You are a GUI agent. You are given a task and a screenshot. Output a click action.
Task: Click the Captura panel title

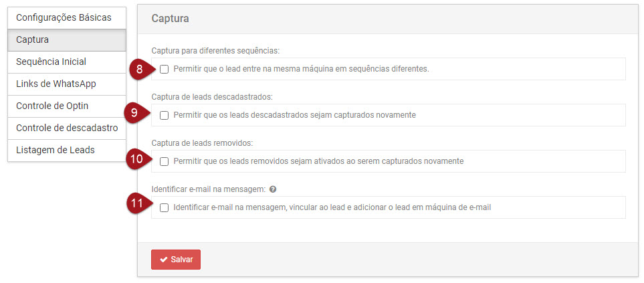tap(170, 19)
